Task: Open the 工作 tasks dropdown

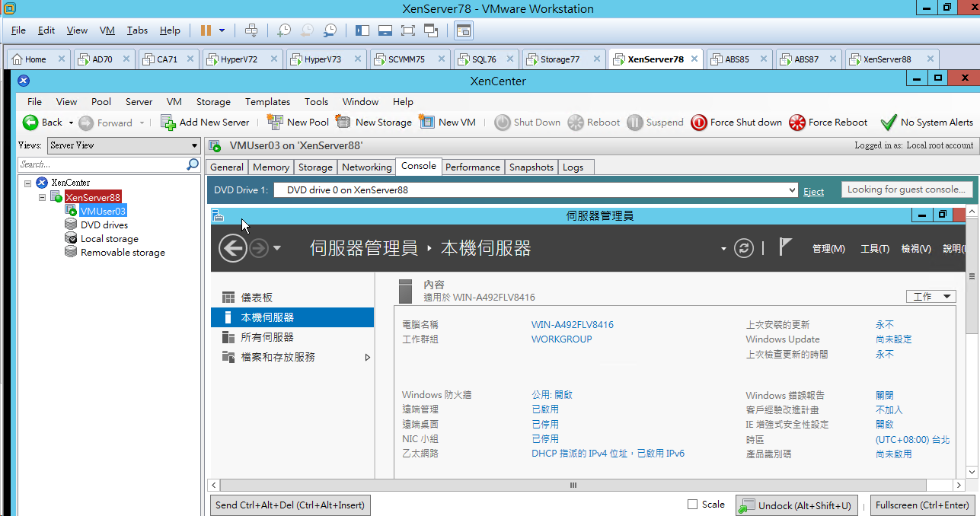Action: (x=931, y=297)
